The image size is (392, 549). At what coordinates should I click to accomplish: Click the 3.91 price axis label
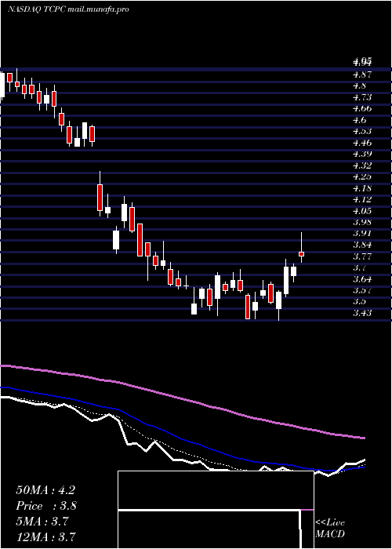coord(362,233)
